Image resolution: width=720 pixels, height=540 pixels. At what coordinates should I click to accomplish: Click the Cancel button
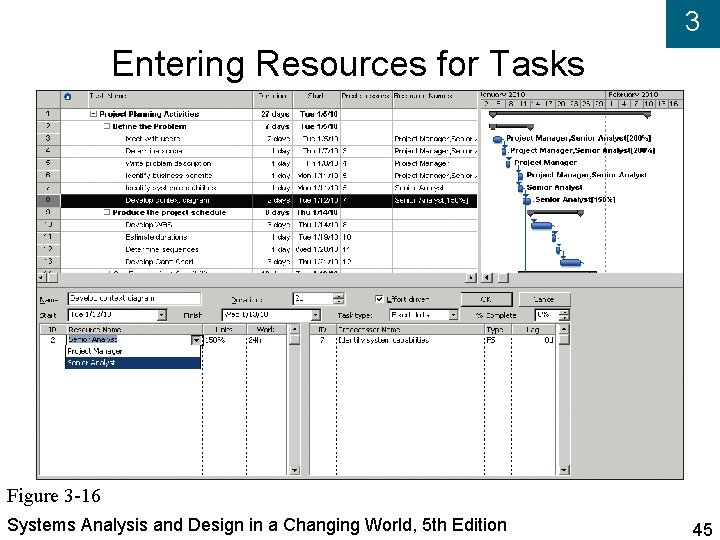tap(545, 299)
